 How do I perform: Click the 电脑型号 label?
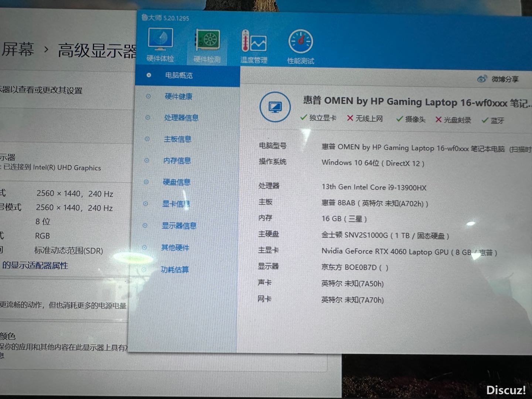pos(273,146)
